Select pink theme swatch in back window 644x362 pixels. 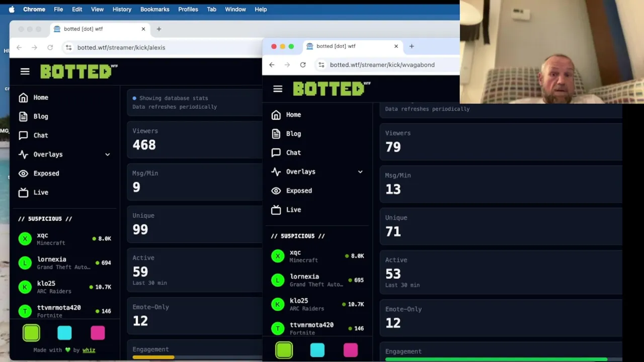coord(98,333)
